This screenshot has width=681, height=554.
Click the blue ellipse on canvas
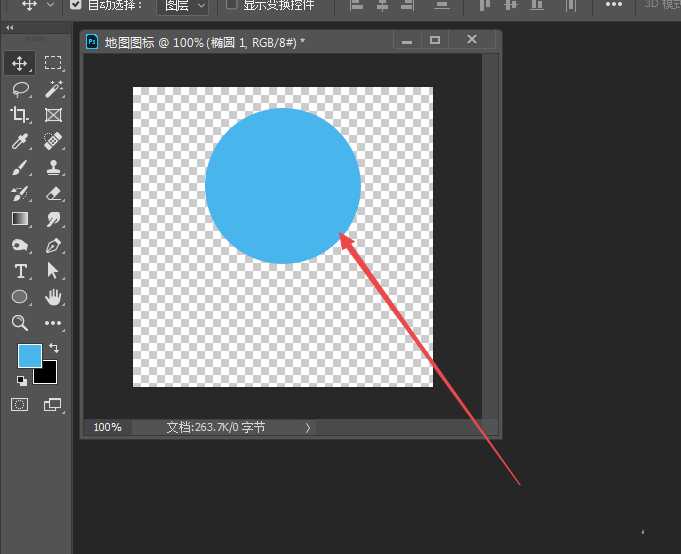tap(282, 186)
